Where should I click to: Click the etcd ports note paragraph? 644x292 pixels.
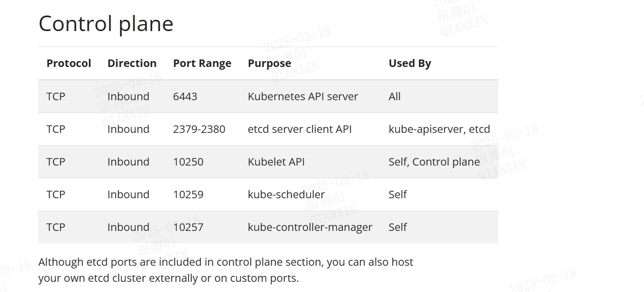click(x=226, y=270)
